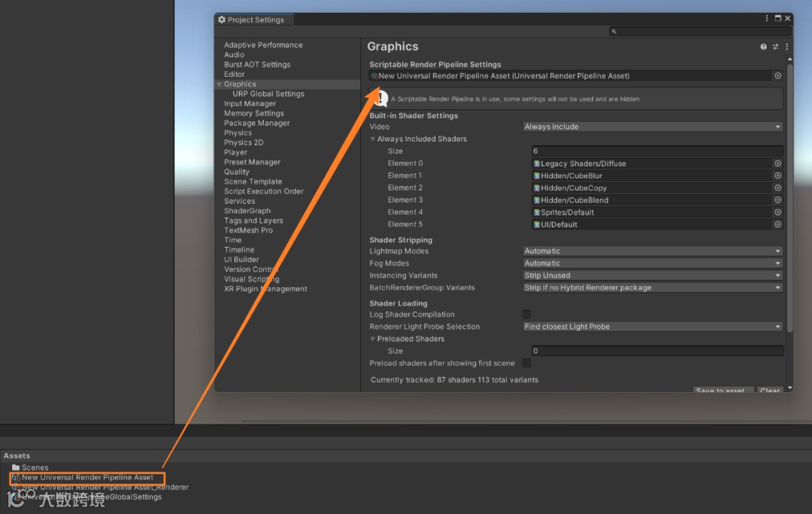
Task: Open the Graphics settings kebab menu
Action: [786, 47]
